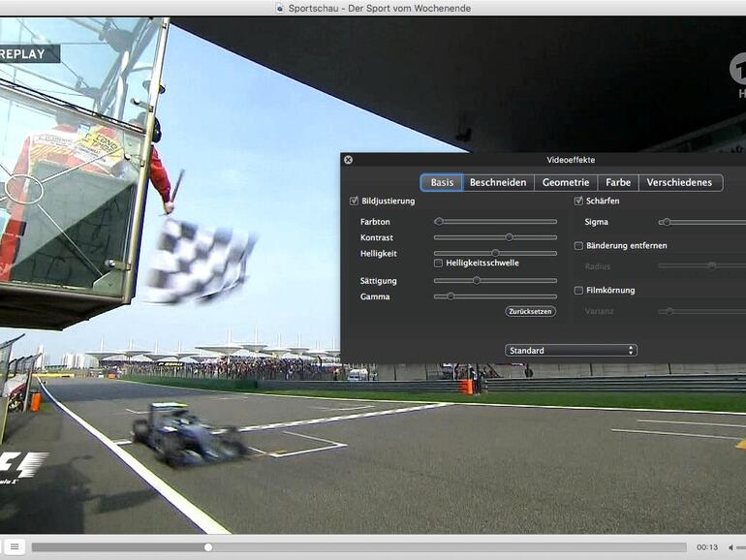Adjust the Farbton slider

click(495, 222)
